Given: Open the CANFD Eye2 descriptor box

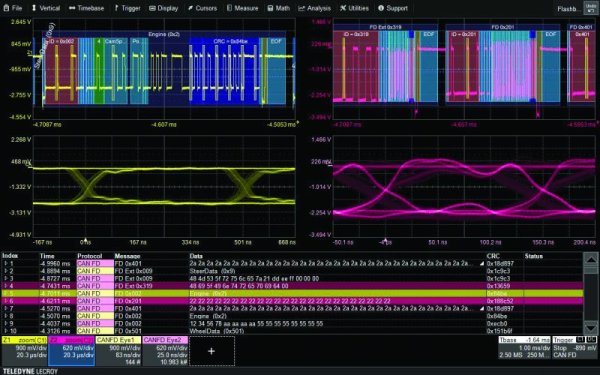Looking at the screenshot, I should (x=165, y=351).
